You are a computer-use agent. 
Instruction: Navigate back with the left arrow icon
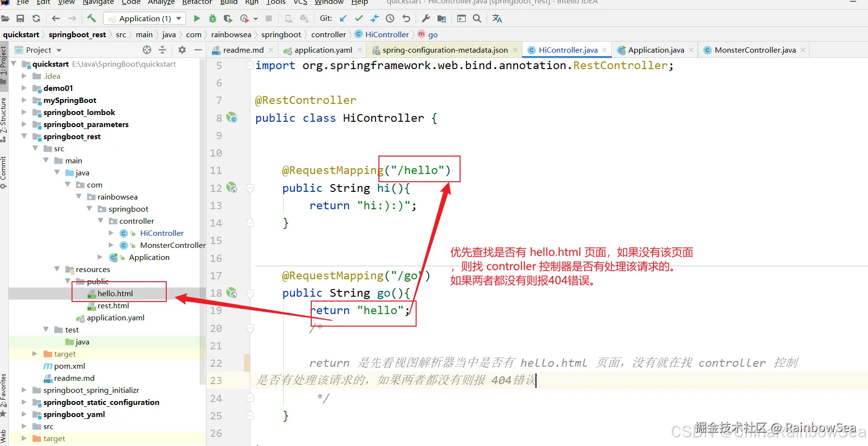pos(56,18)
